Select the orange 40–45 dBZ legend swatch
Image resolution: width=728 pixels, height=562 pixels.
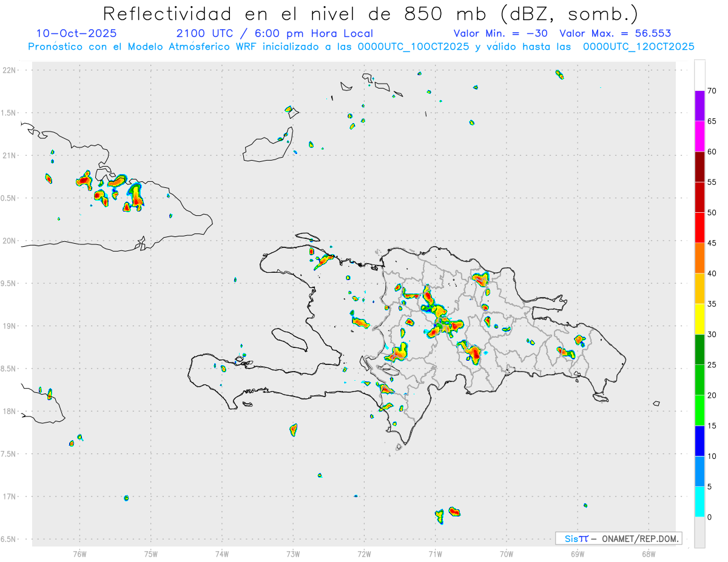[699, 258]
